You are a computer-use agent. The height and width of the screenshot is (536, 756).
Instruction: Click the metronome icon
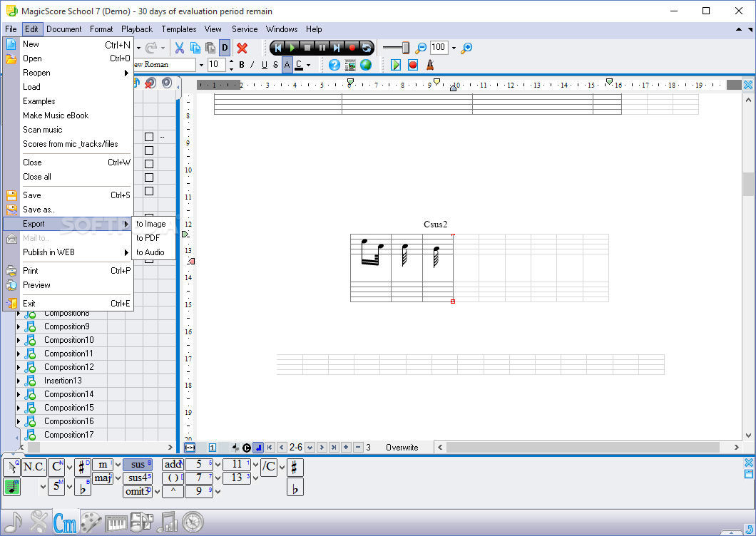tap(430, 65)
